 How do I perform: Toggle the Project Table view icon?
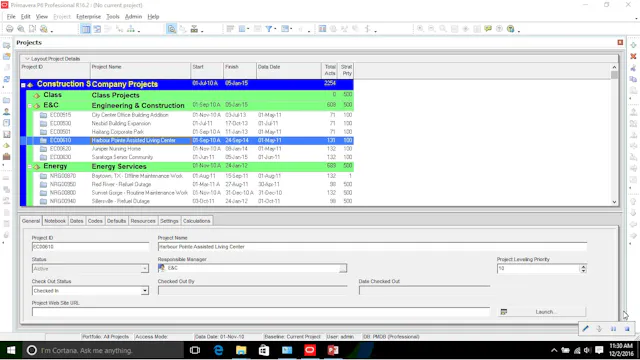[86, 29]
